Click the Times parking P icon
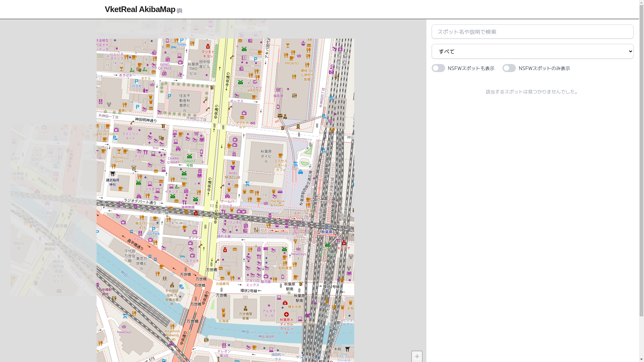This screenshot has width=644, height=362. coord(182,40)
